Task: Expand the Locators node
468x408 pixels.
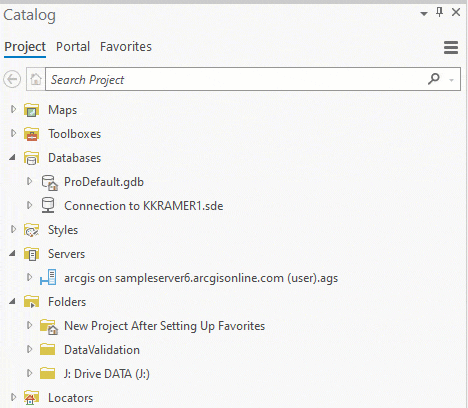Action: point(13,397)
